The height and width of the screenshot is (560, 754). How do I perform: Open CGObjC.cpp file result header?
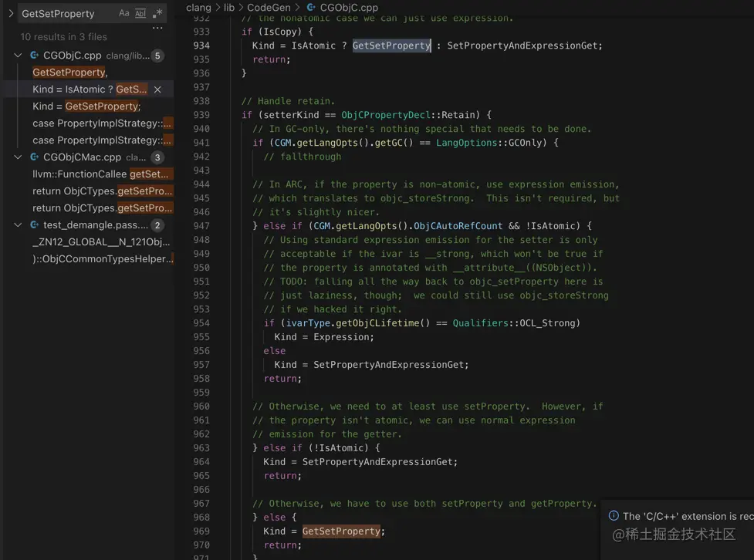pyautogui.click(x=89, y=56)
